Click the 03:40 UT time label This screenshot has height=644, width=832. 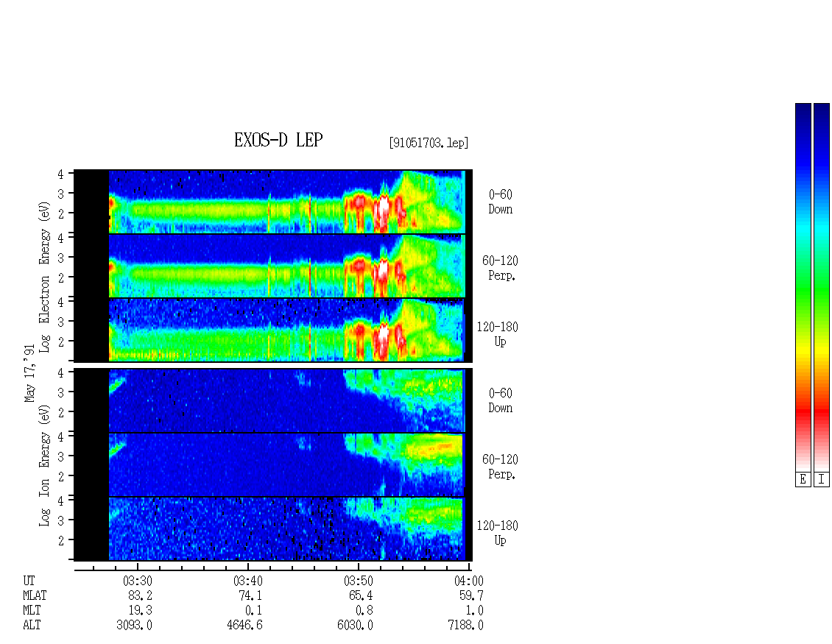click(x=248, y=581)
